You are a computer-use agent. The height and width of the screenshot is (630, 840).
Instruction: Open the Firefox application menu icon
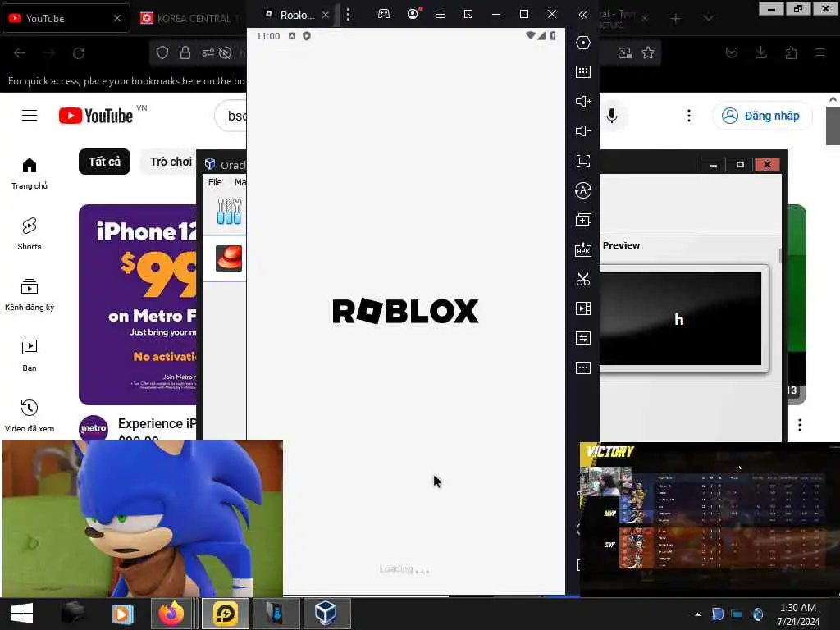(820, 52)
